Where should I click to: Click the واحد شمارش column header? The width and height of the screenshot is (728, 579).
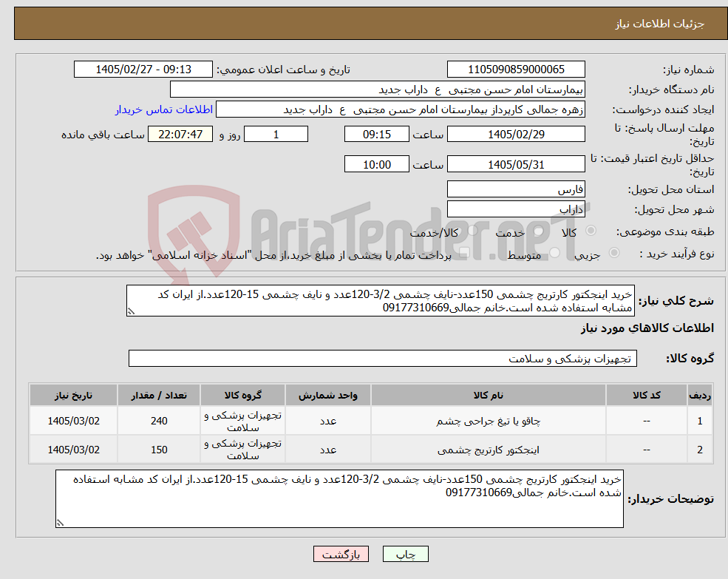(x=328, y=395)
